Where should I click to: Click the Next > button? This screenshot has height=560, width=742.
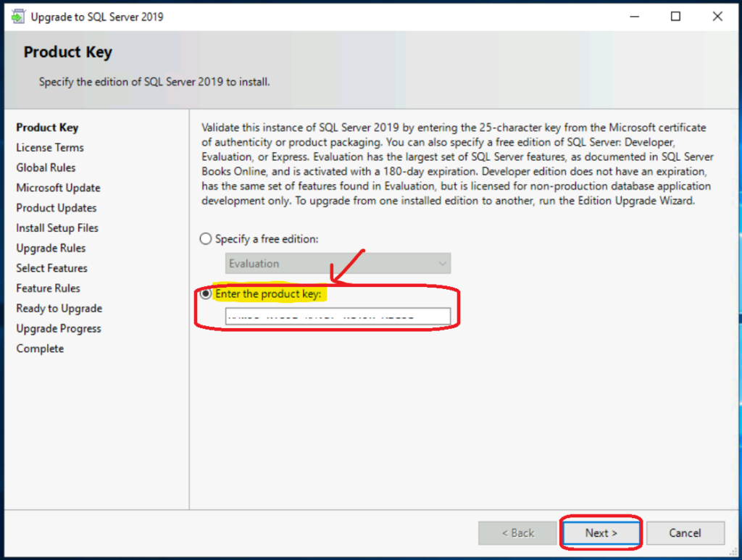point(601,533)
